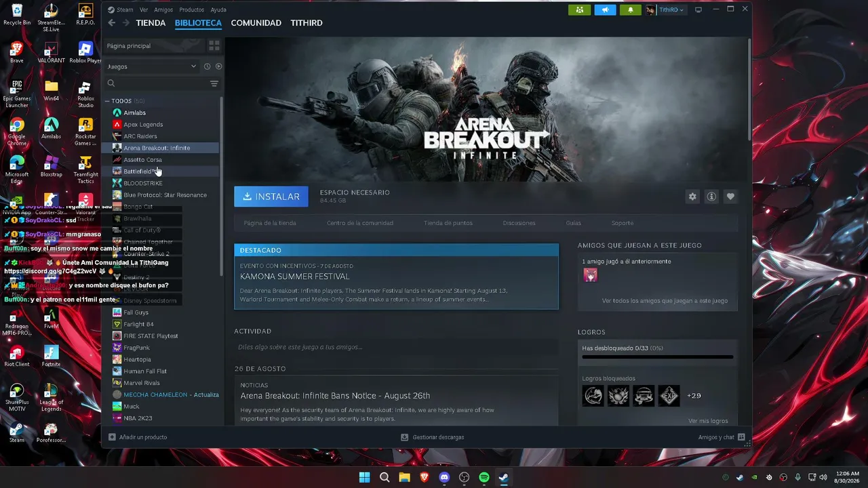This screenshot has width=868, height=488.
Task: Add Arena Breakout to favorites heart
Action: 730,197
